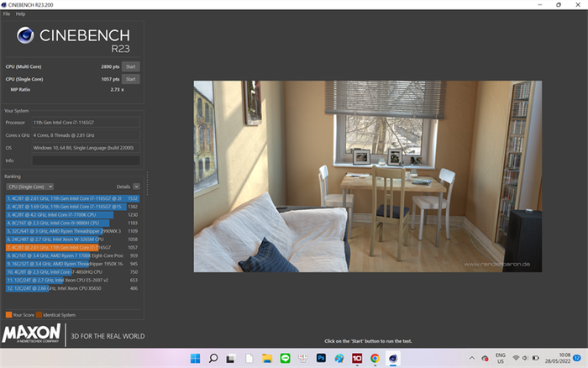Click the OS field showing Windows 10
Viewport: 588px width, 368px height.
click(86, 148)
